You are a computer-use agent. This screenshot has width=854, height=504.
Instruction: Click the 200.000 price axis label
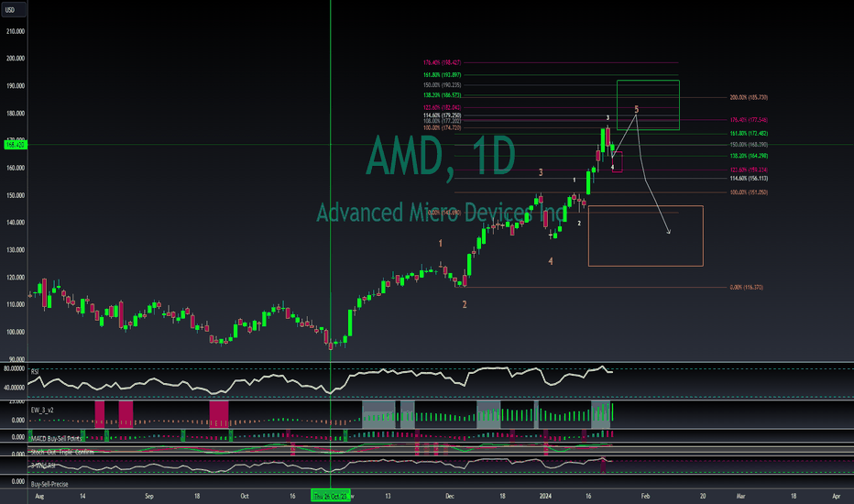[16, 59]
